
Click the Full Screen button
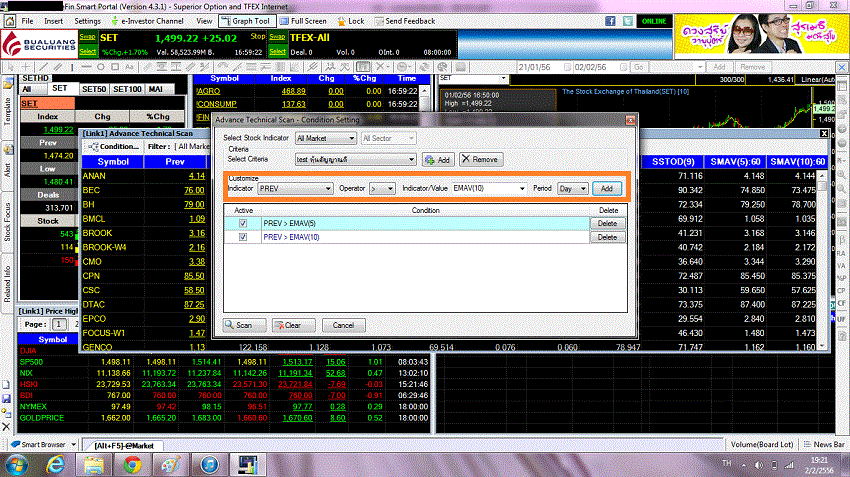[x=303, y=21]
